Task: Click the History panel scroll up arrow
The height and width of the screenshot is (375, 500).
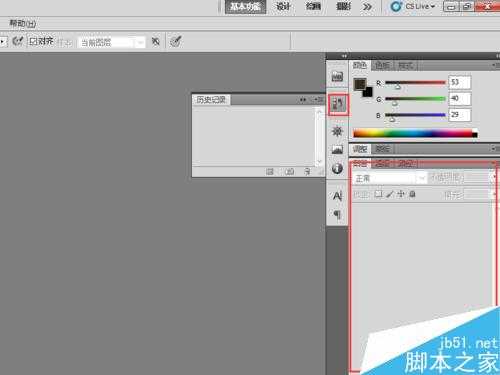Action: click(319, 112)
